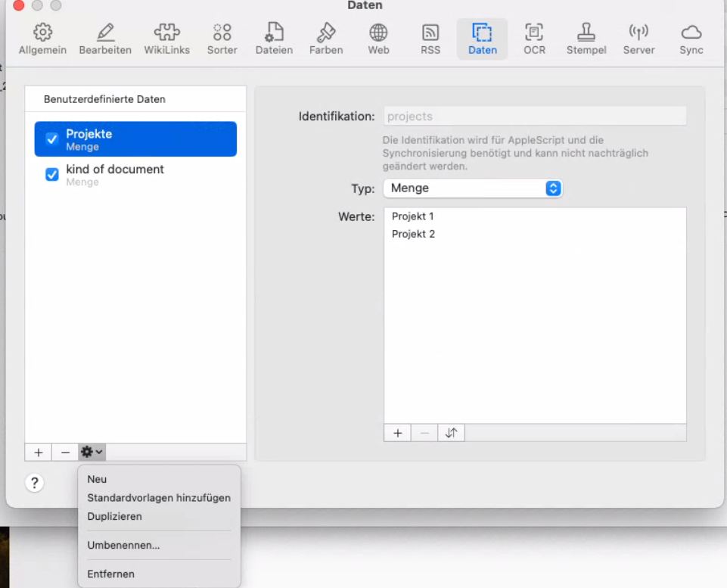Choose Umbenennen… in the popup menu
This screenshot has width=727, height=588.
pyautogui.click(x=123, y=545)
